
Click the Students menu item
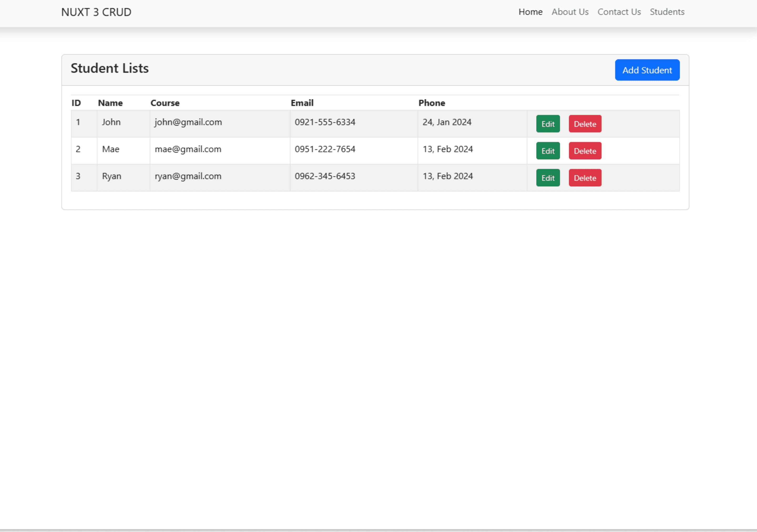(x=667, y=12)
